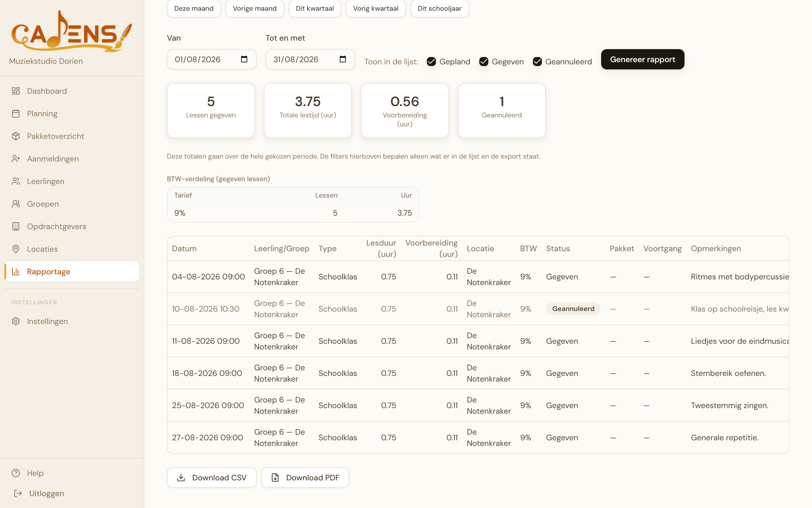Open the Dashboard icon in sidebar
The width and height of the screenshot is (812, 508).
[16, 91]
